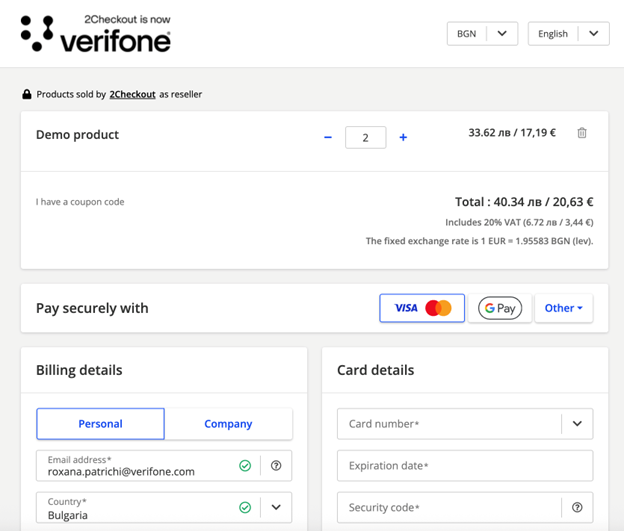Switch to the Company billing tab

click(228, 424)
